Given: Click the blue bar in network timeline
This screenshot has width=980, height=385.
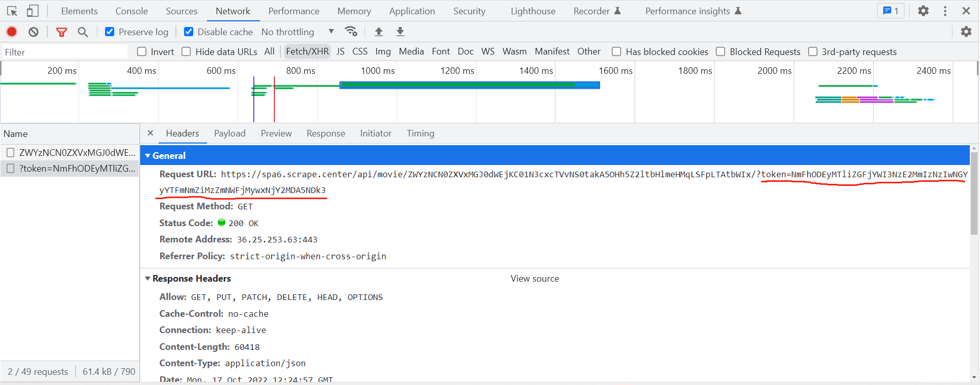Looking at the screenshot, I should click(470, 85).
